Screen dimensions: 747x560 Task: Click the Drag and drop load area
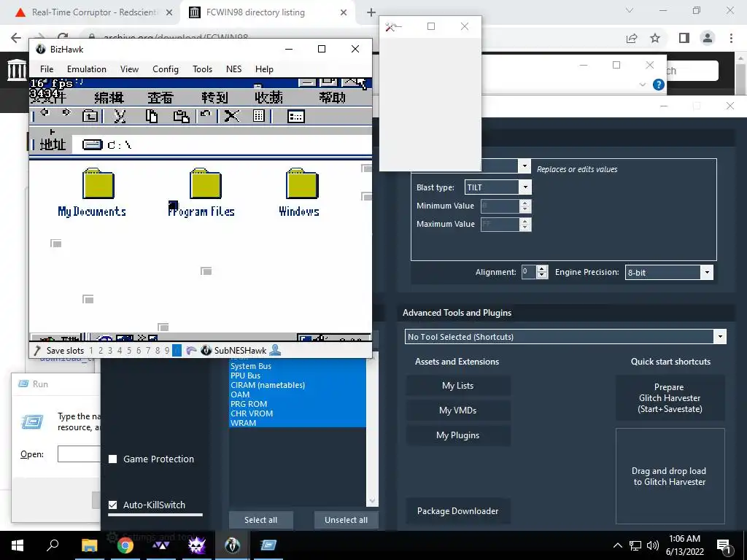[x=670, y=476]
